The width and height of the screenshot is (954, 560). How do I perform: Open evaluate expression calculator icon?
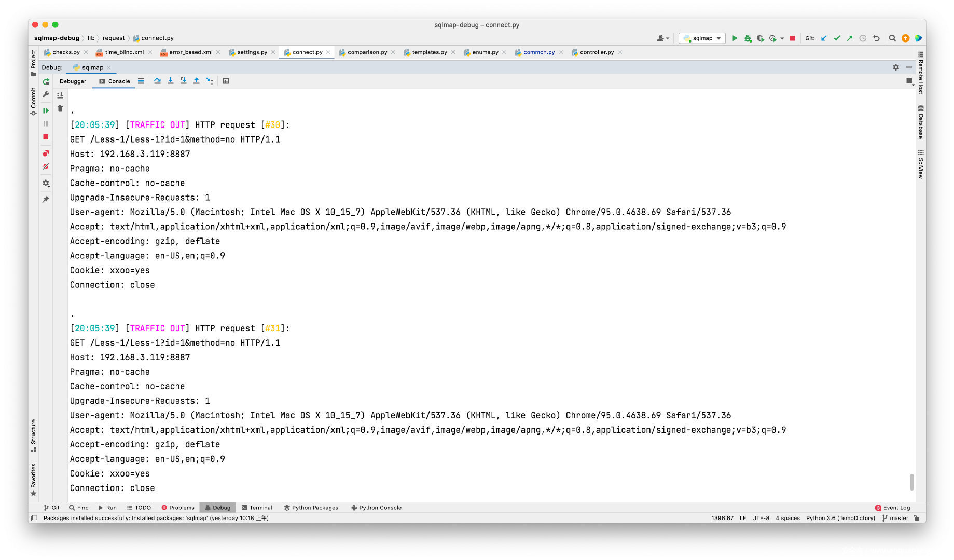click(x=226, y=81)
